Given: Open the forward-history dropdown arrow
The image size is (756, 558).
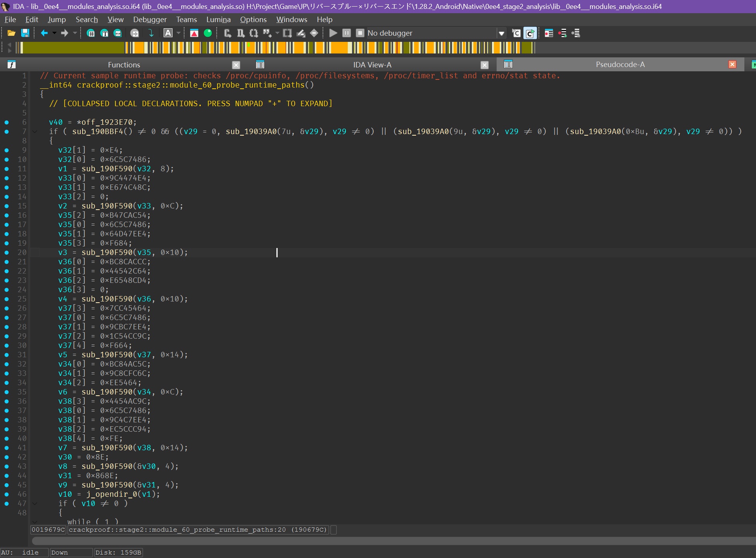Looking at the screenshot, I should [75, 33].
